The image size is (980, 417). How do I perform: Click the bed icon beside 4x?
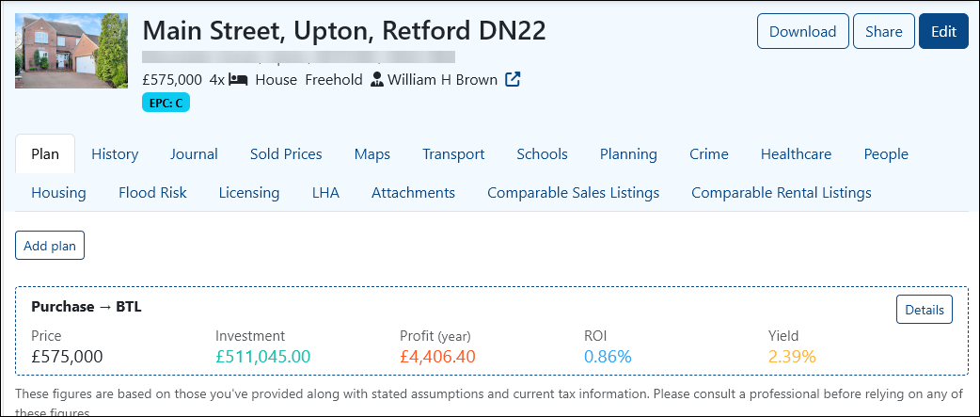[238, 80]
